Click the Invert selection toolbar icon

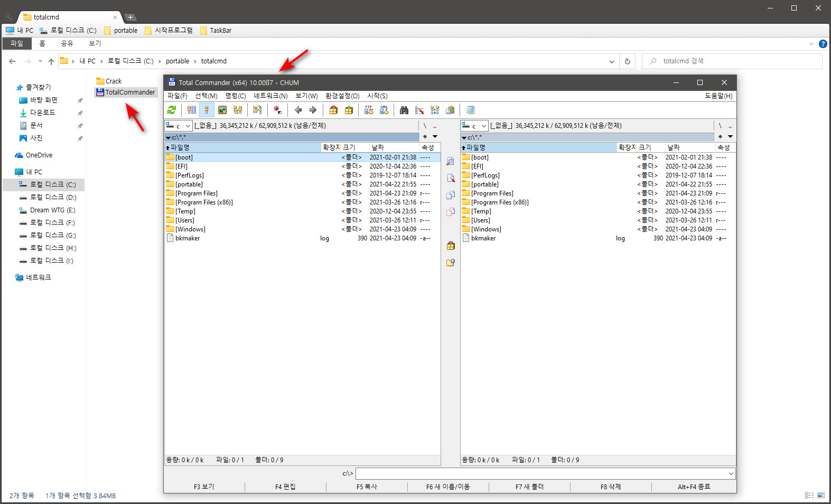pos(257,110)
